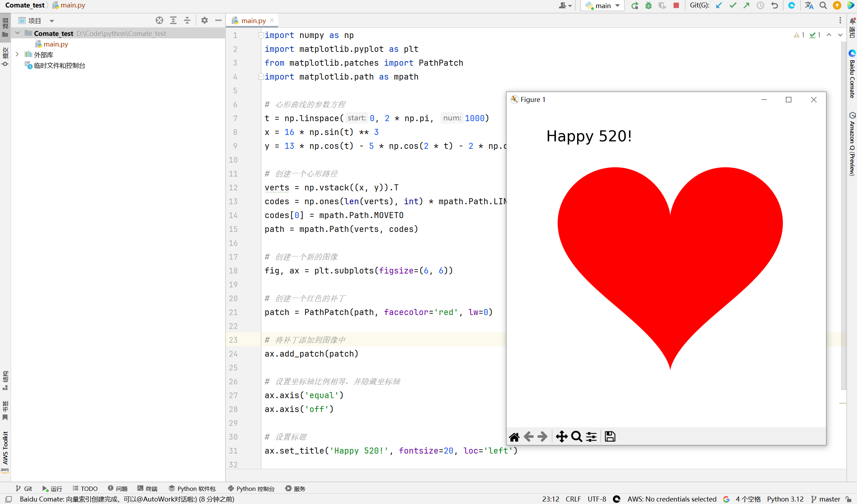Click AWS: No credentials selected status
Screen dimensions: 857x504
(672, 499)
